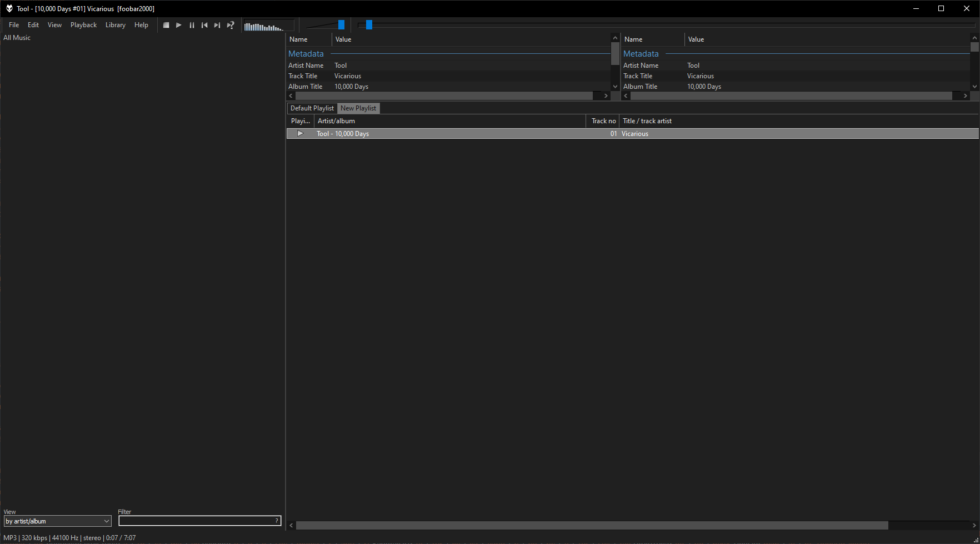Click the 'Tool' artist value in the right properties panel
Screen dimensions: 980x544
(693, 66)
